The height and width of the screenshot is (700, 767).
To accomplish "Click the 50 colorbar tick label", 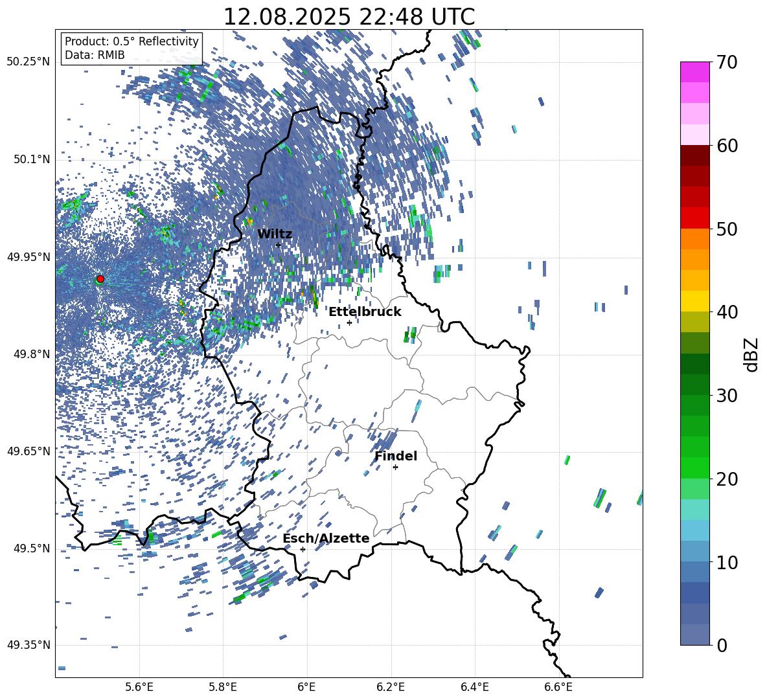I will tap(727, 229).
